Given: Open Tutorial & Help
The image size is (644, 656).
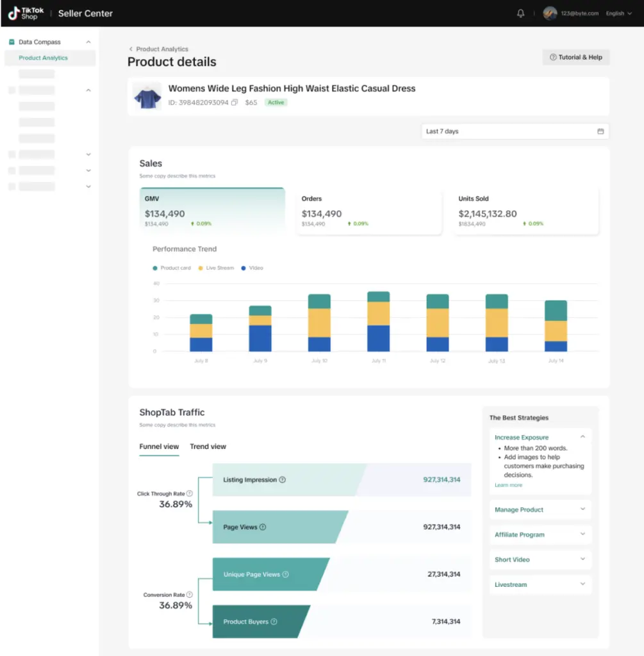Looking at the screenshot, I should click(576, 57).
